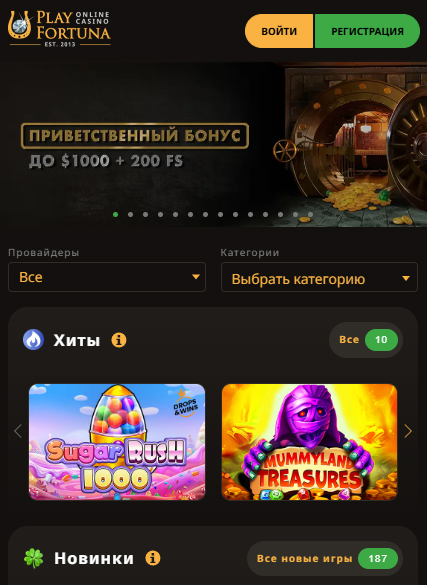The width and height of the screenshot is (427, 585).
Task: Show all hits via Все 10
Action: (366, 340)
